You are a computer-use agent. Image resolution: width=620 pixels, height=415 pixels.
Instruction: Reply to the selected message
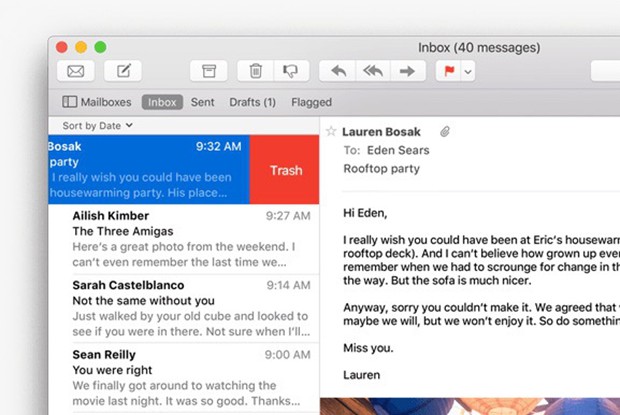tap(338, 71)
